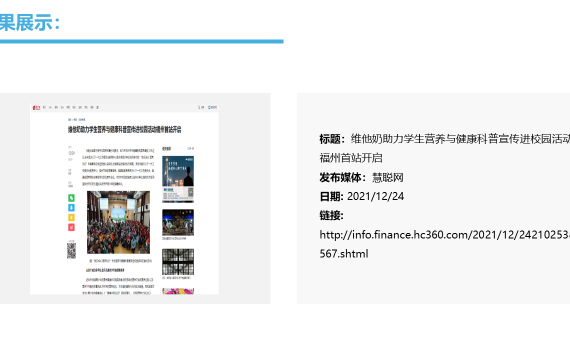Open the crowd group photo in article

tap(119, 222)
